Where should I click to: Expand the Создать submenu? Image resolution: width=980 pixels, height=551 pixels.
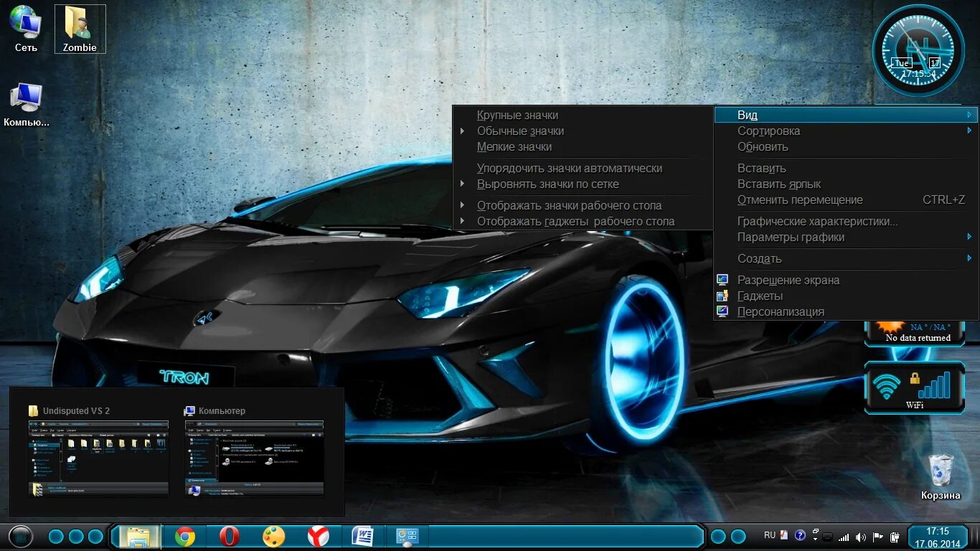847,258
